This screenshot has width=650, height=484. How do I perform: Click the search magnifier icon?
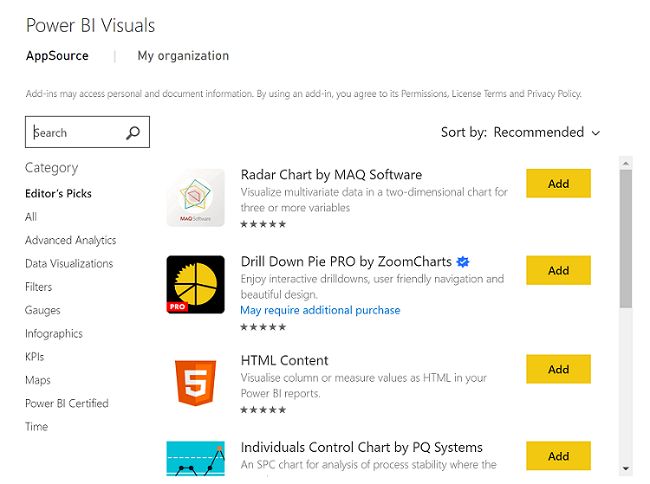point(133,132)
